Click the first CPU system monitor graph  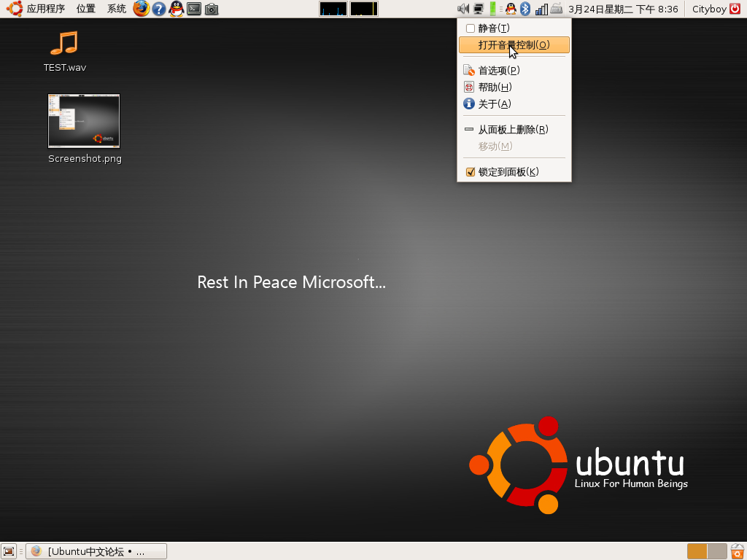333,9
